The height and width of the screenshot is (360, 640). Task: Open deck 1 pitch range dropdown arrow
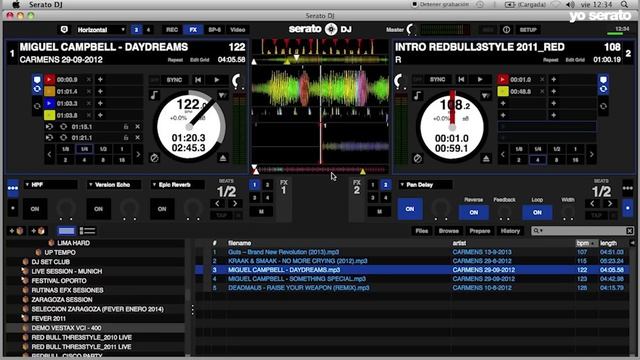click(222, 96)
